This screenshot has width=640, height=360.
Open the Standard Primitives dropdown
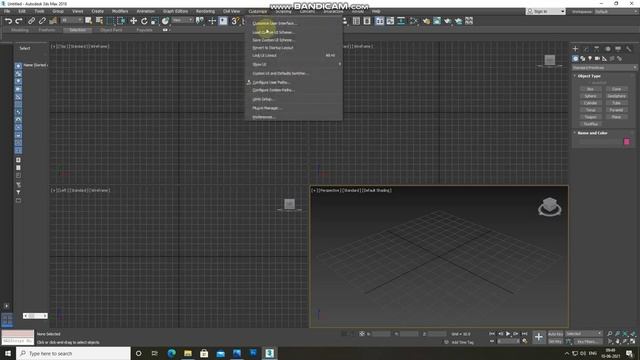point(604,68)
